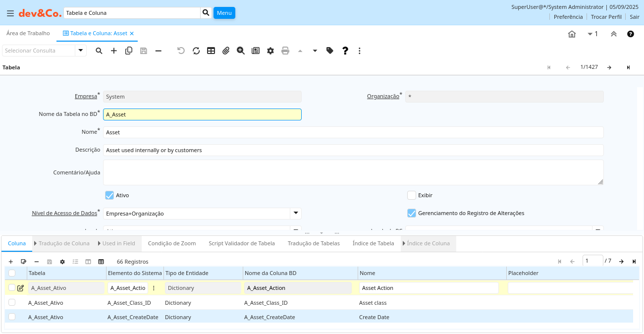This screenshot has height=334, width=644.
Task: Toggle Gerenciamento do Registro de Alterações checkbox
Action: 411,213
